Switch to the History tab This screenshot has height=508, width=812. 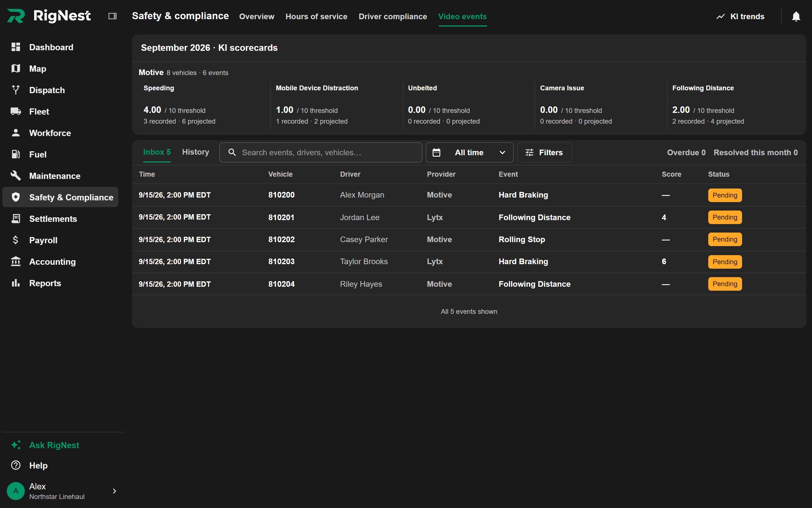click(x=195, y=152)
